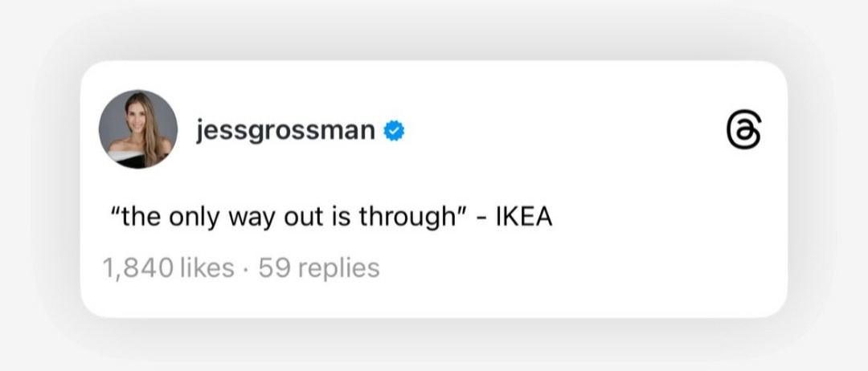This screenshot has width=868, height=371.
Task: Open the jessgrossman username link
Action: 285,130
